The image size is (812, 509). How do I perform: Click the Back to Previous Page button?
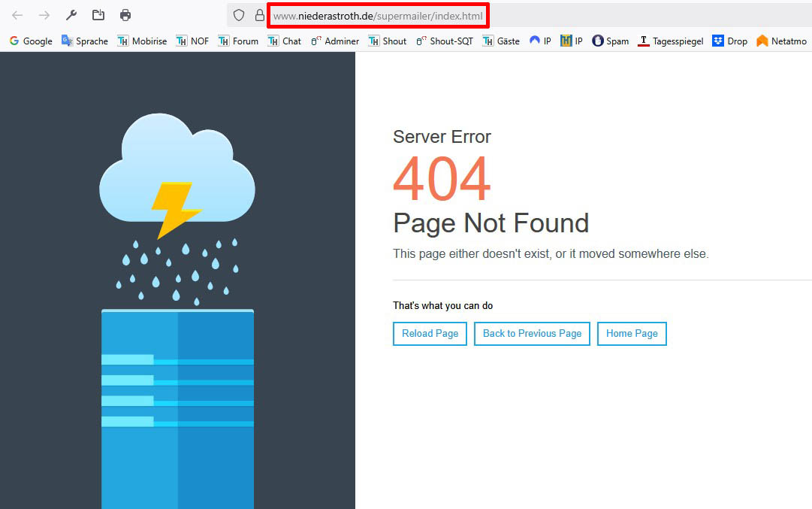(x=532, y=334)
